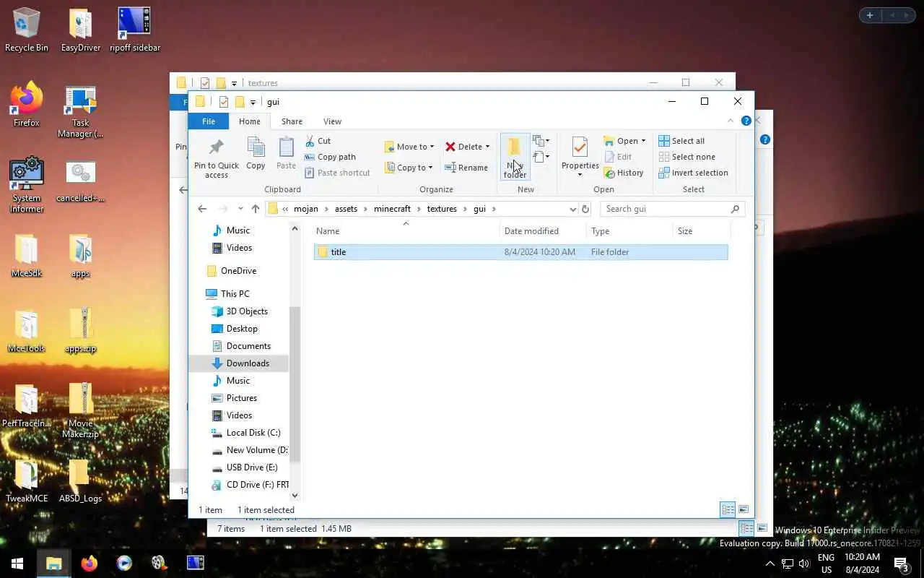The height and width of the screenshot is (578, 924).
Task: Create a New folder via ribbon
Action: [515, 157]
